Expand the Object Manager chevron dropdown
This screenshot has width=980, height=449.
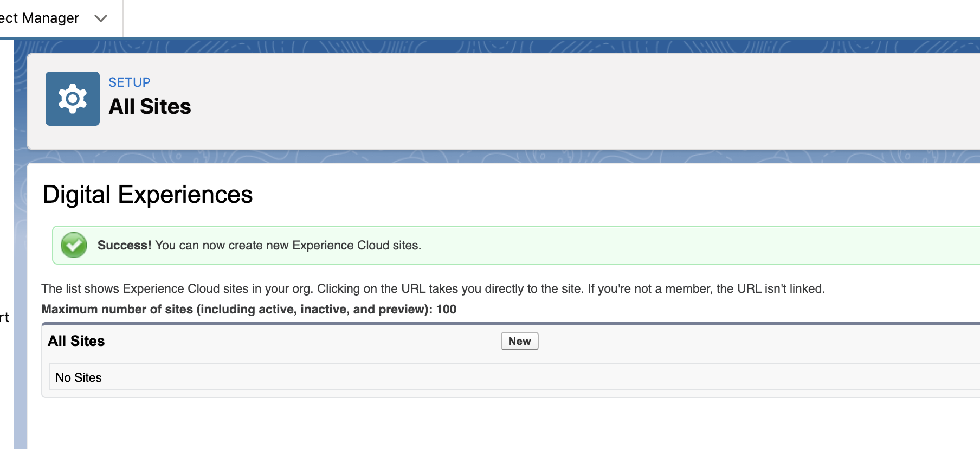[x=101, y=18]
